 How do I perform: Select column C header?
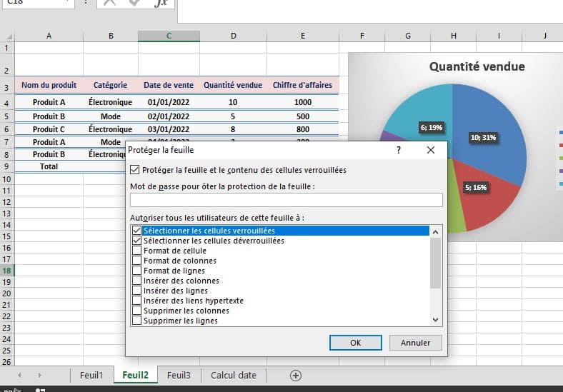(x=169, y=36)
